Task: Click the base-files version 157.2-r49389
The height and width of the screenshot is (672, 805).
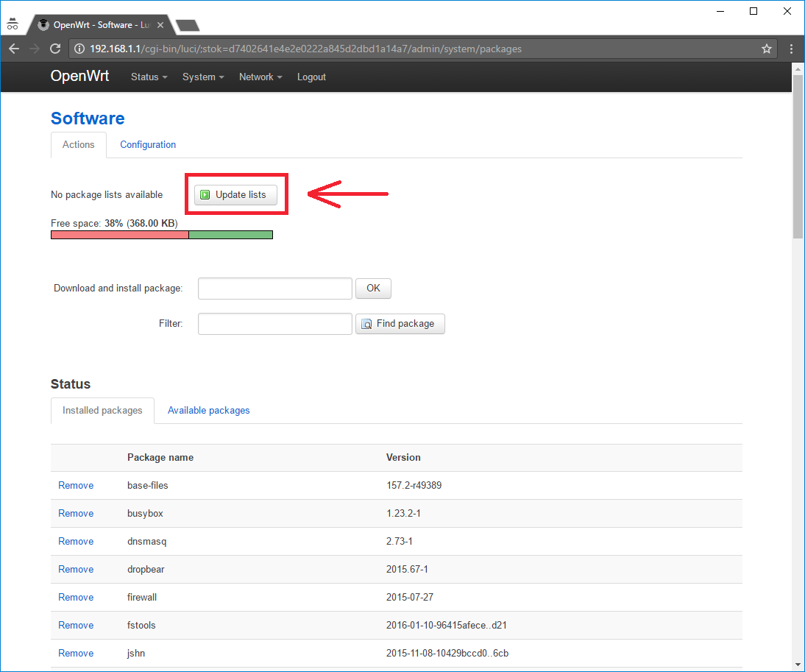Action: coord(414,486)
